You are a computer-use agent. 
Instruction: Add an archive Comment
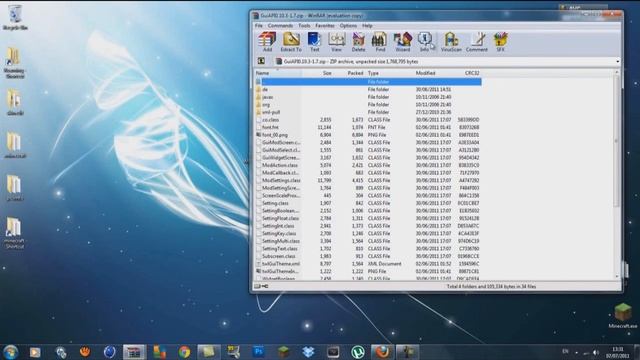[477, 42]
